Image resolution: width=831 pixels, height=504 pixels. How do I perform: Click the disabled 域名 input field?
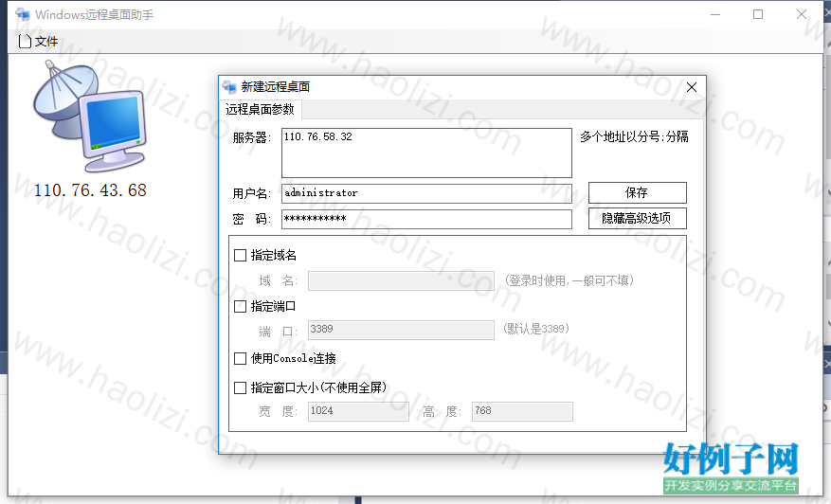point(401,280)
